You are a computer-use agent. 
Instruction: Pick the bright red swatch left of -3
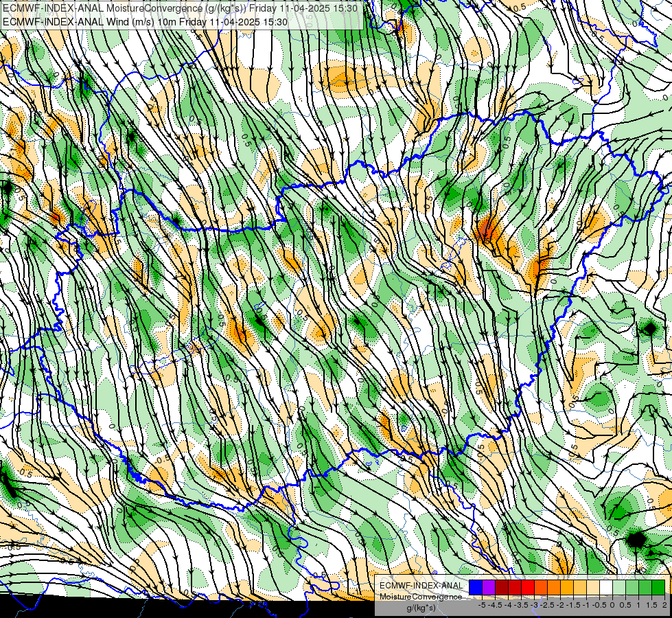tap(528, 588)
